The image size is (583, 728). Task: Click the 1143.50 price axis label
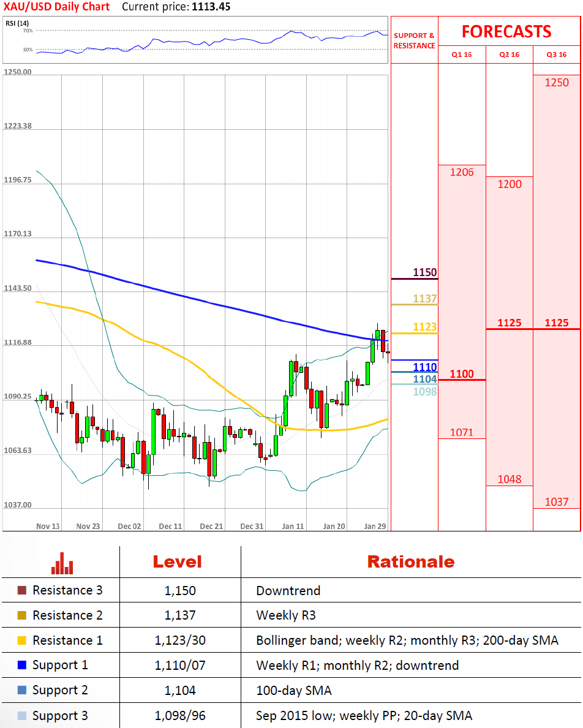coord(18,288)
